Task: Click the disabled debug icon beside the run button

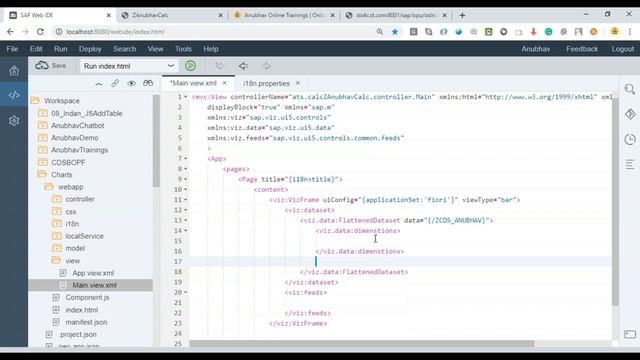Action: (220, 66)
